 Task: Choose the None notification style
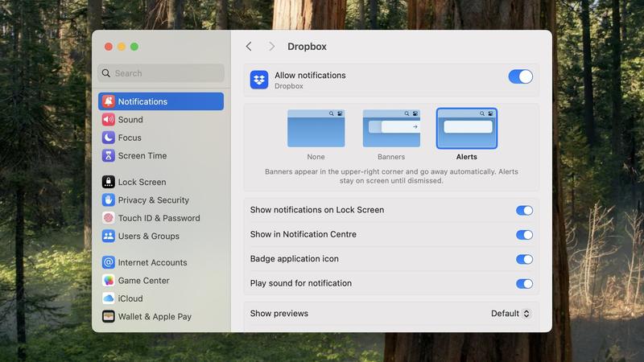pyautogui.click(x=316, y=129)
